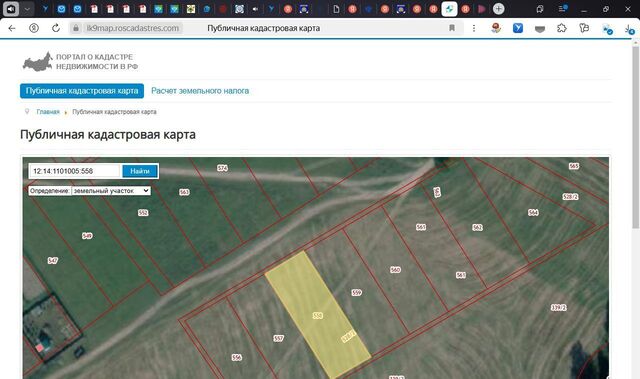Click the Russia map portal logo

click(x=38, y=62)
